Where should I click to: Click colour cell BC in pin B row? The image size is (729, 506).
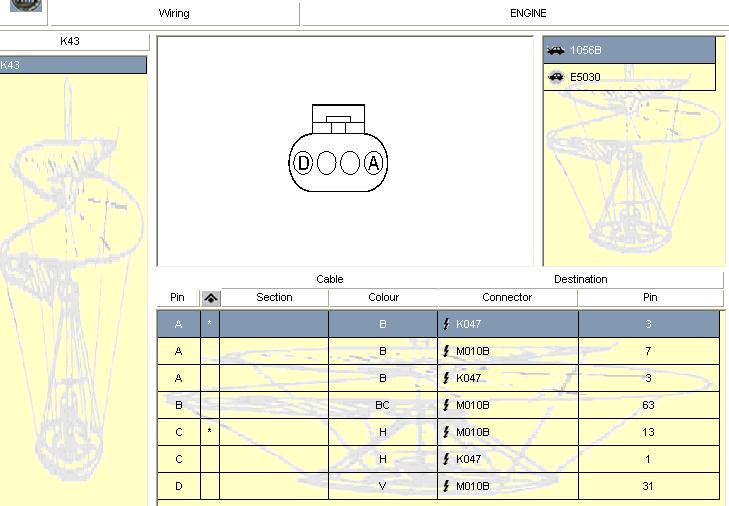(383, 405)
